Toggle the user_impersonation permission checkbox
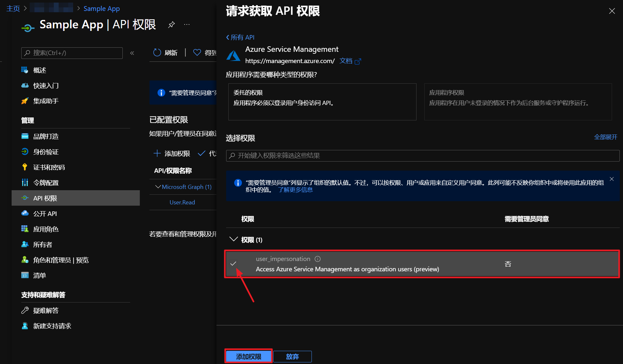Image resolution: width=623 pixels, height=364 pixels. click(233, 264)
